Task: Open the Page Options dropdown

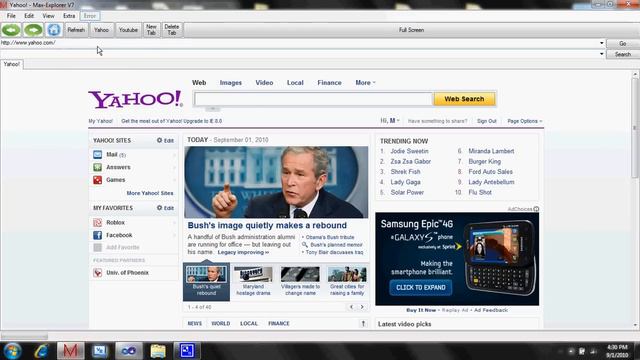Action: point(524,121)
